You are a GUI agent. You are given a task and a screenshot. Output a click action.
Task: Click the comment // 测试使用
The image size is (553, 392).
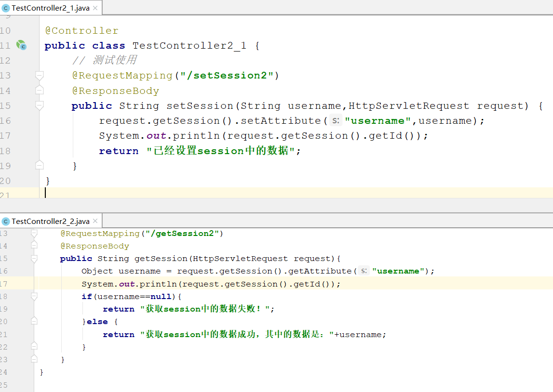(105, 60)
